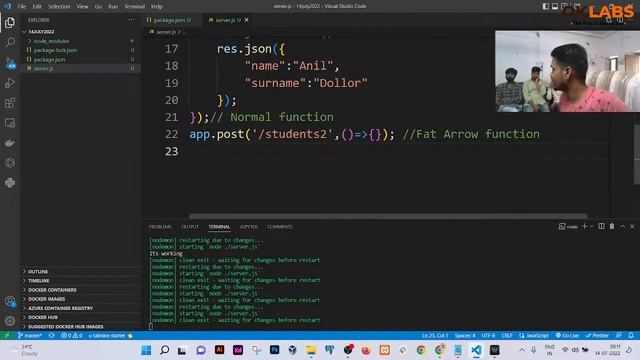Open the Search view in activity bar

(10, 42)
